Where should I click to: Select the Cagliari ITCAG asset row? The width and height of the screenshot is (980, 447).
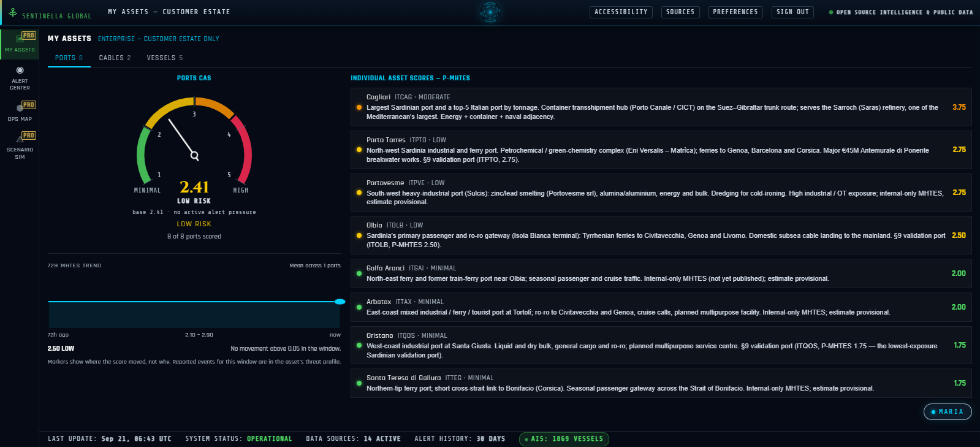point(661,107)
